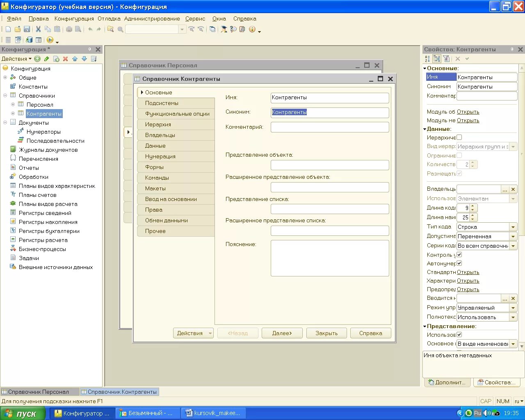The image size is (525, 420).
Task: Click the Edit pencil icon in tree toolbar
Action: click(x=47, y=59)
